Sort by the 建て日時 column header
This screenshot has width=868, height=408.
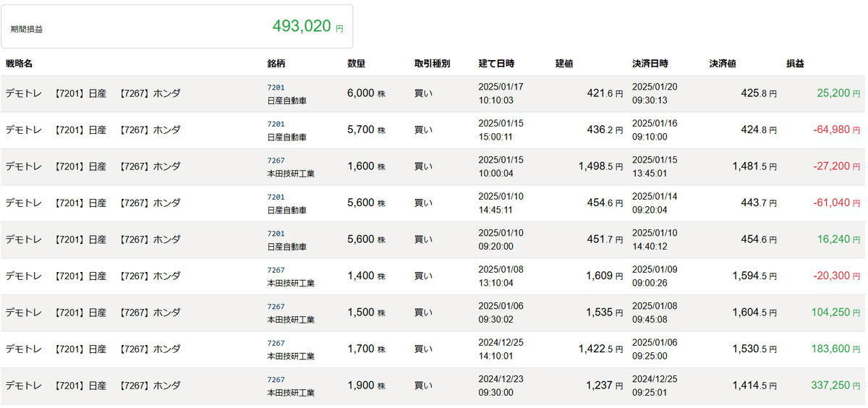[x=496, y=64]
